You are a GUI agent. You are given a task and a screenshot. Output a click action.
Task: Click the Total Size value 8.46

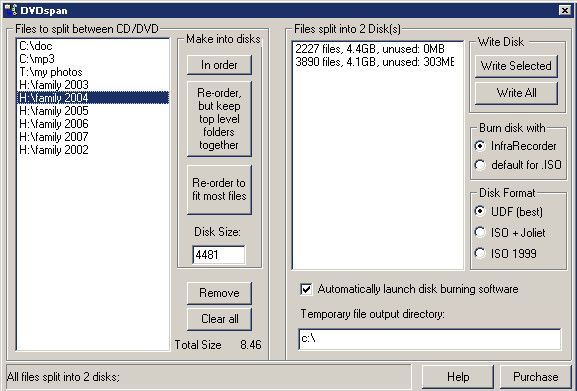pyautogui.click(x=251, y=345)
